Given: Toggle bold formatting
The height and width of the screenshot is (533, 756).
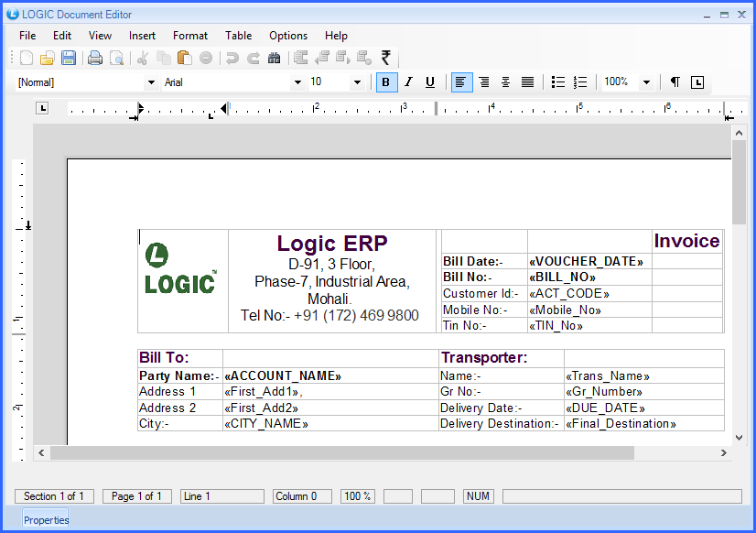Looking at the screenshot, I should [x=386, y=82].
